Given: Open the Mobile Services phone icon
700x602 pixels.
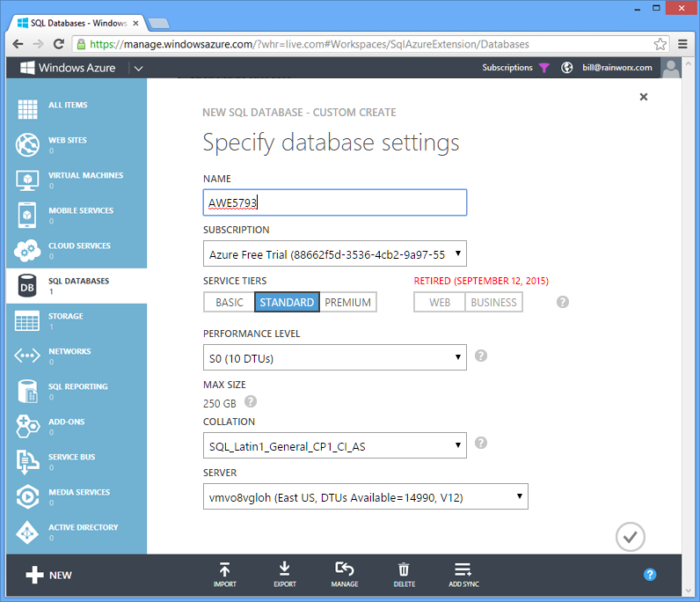Looking at the screenshot, I should (x=27, y=215).
